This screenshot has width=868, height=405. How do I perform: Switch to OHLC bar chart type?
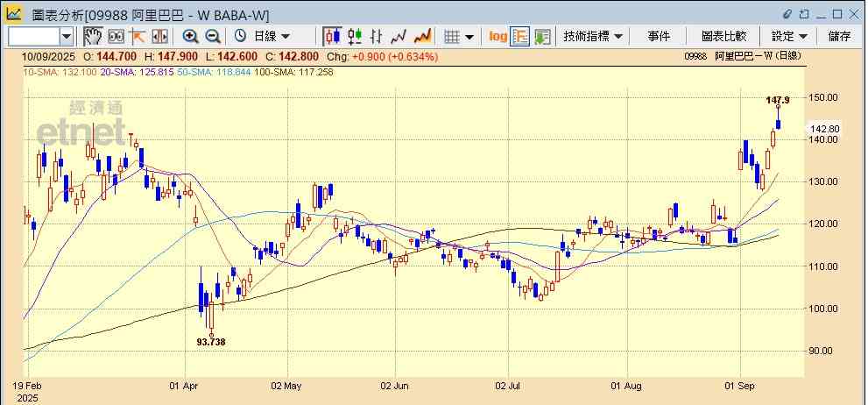(377, 37)
